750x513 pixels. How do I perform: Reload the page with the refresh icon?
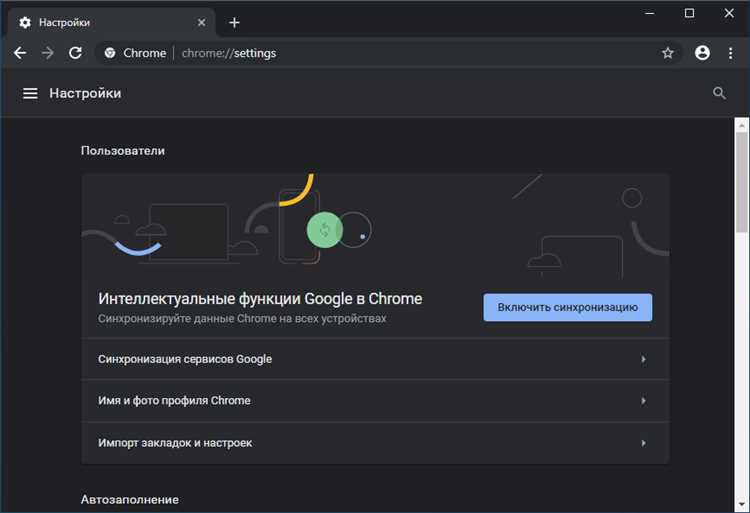(x=75, y=53)
